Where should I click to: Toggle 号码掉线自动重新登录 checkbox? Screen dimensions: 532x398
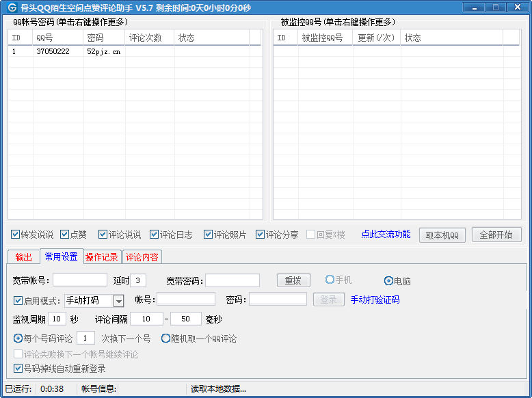point(18,369)
